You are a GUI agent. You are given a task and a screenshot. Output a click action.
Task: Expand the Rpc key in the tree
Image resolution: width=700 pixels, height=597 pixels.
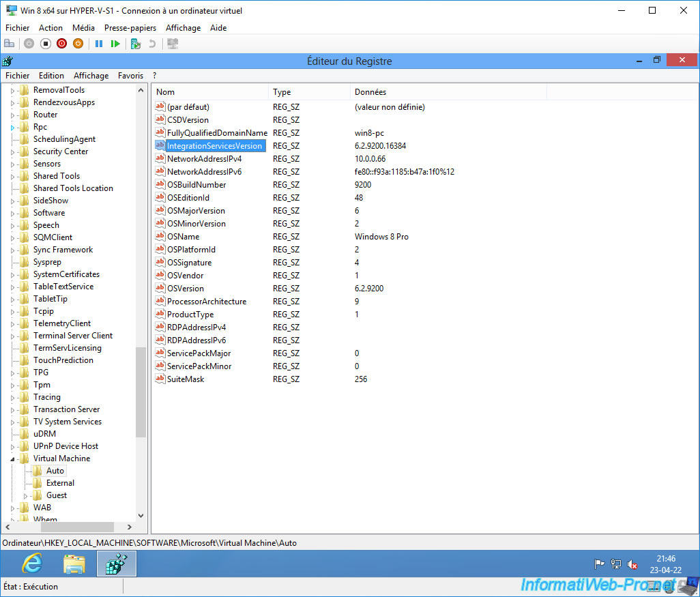tap(12, 128)
